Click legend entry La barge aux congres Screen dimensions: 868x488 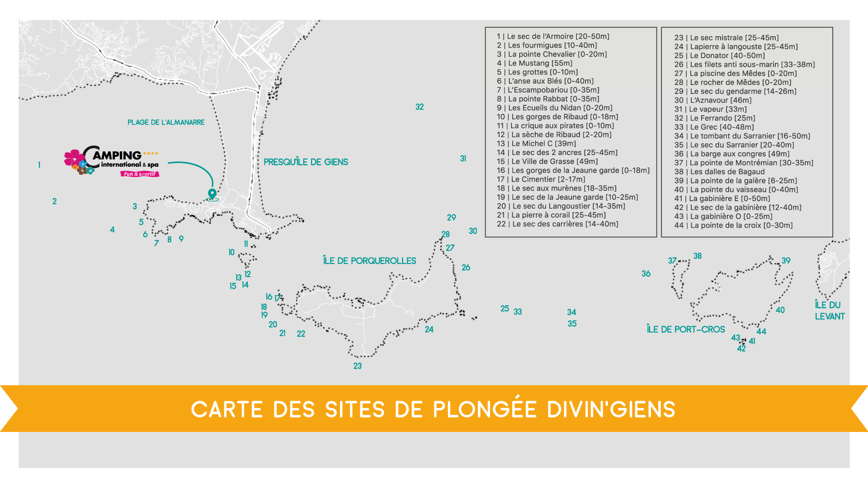732,154
